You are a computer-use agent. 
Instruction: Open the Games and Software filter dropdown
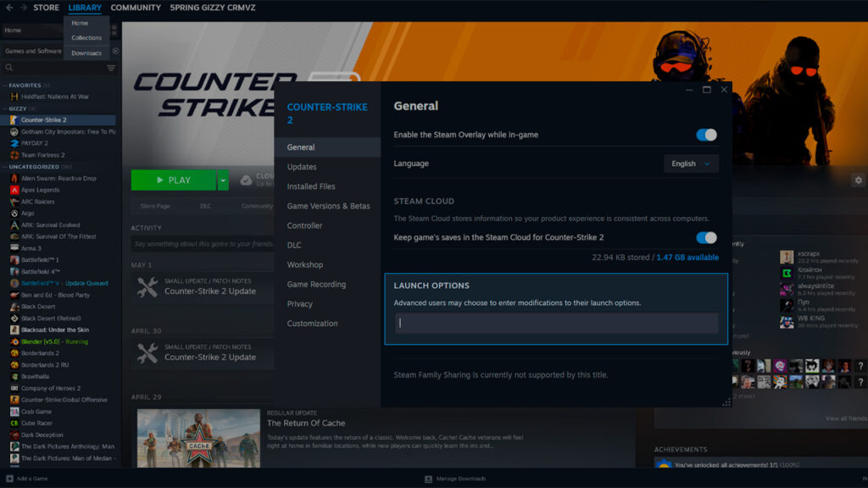pos(33,51)
